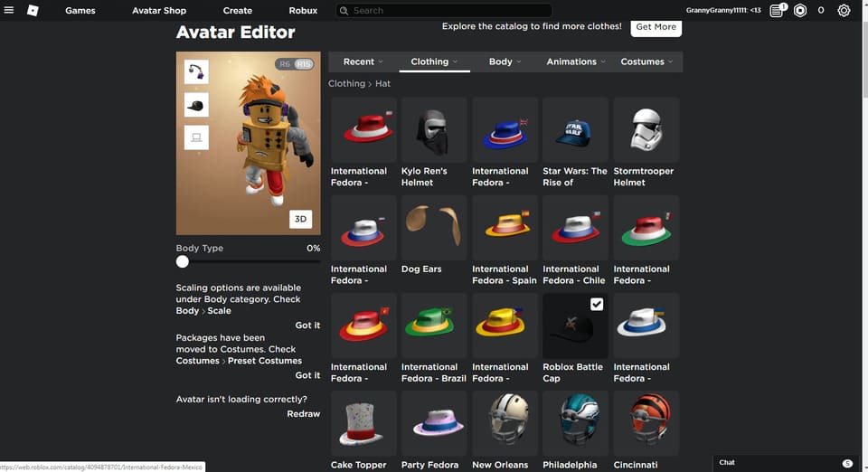Uncheck the equipped Roblox Battle Cap
The height and width of the screenshot is (472, 868).
596,305
